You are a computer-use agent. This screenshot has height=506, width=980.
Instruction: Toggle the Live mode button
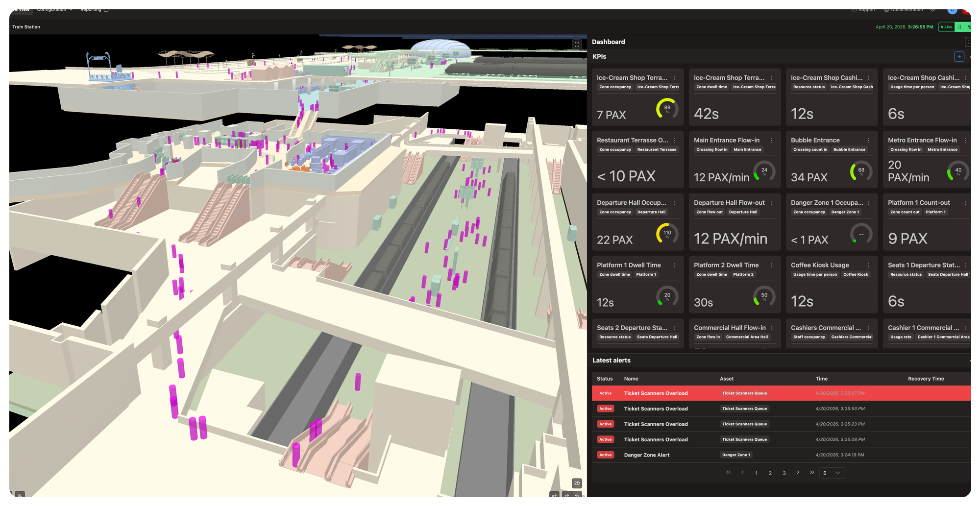pos(946,27)
